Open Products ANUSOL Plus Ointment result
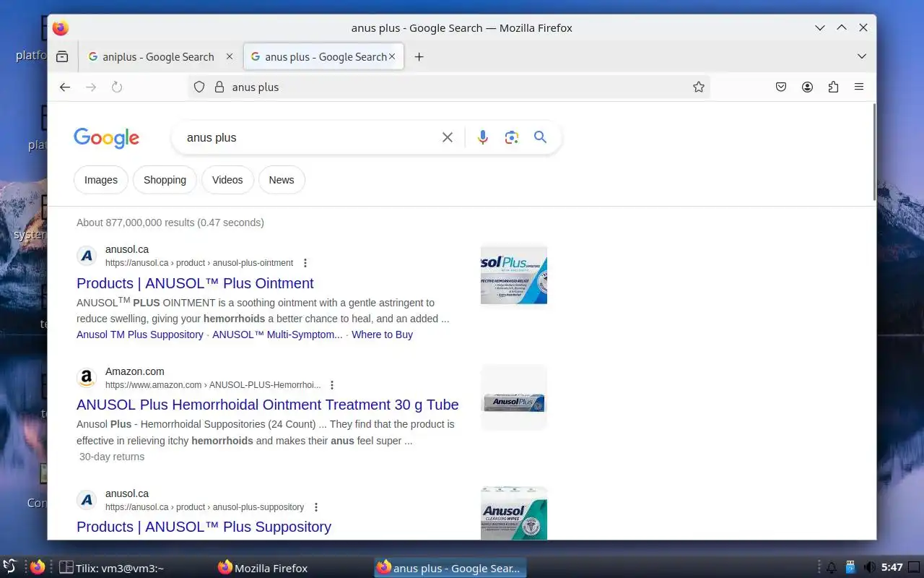Viewport: 924px width, 578px height. [195, 283]
